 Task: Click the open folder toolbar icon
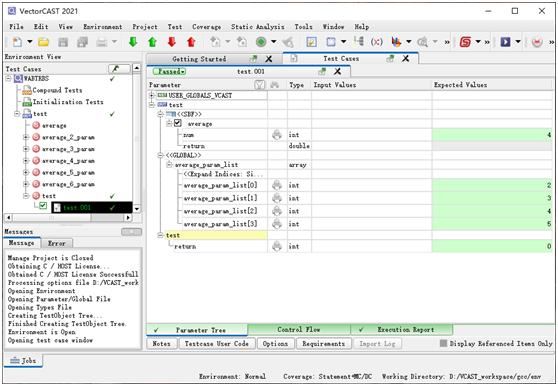click(x=43, y=42)
